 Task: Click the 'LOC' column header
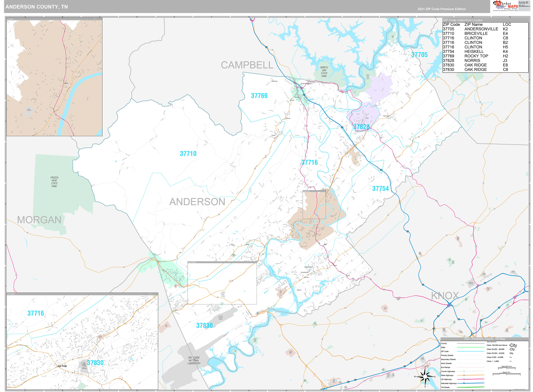click(x=507, y=24)
